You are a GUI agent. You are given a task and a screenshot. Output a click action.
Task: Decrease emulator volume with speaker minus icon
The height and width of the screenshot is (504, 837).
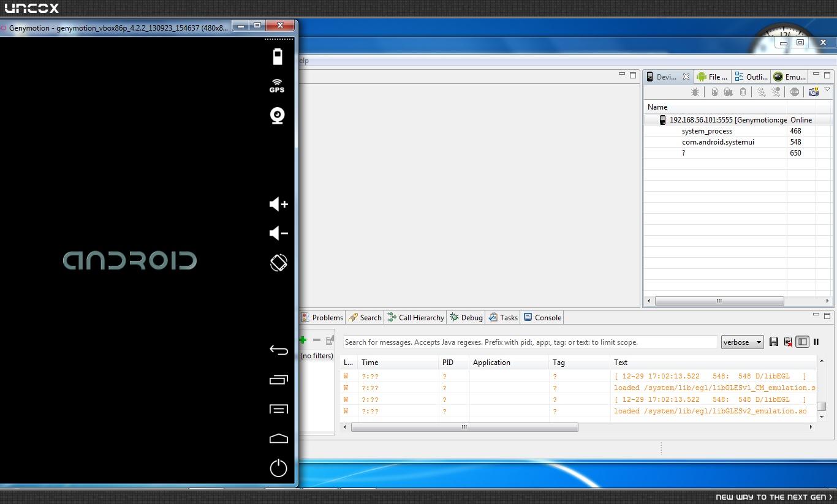click(279, 233)
